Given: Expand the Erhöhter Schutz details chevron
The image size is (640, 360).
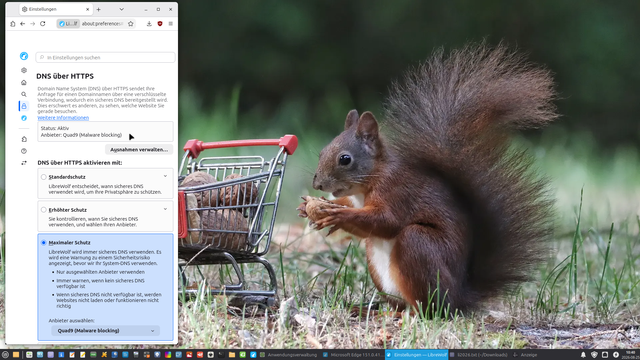Looking at the screenshot, I should (165, 209).
